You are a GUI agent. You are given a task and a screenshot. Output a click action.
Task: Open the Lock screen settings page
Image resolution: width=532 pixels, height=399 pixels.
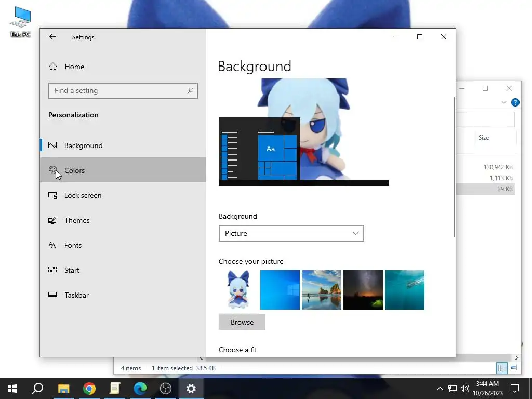[x=123, y=195]
